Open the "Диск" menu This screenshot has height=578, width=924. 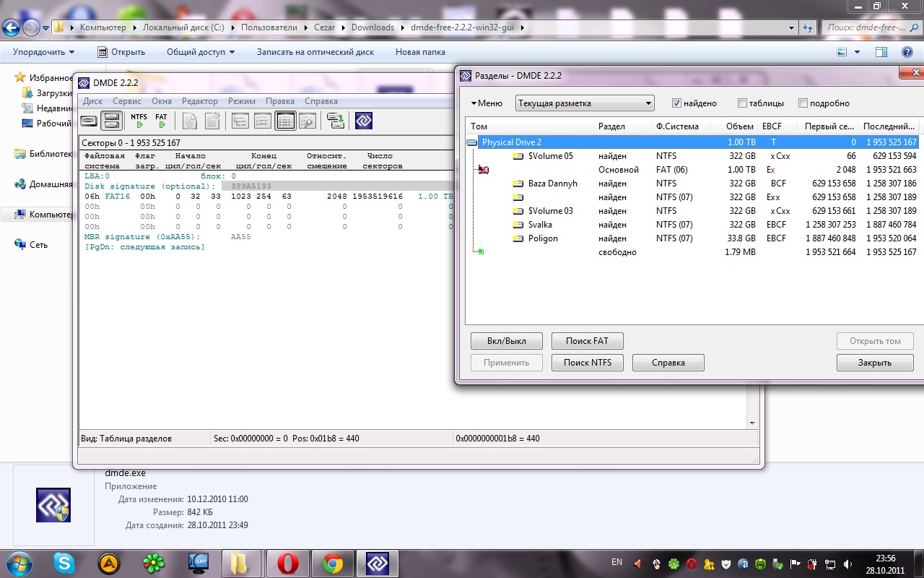[x=92, y=101]
